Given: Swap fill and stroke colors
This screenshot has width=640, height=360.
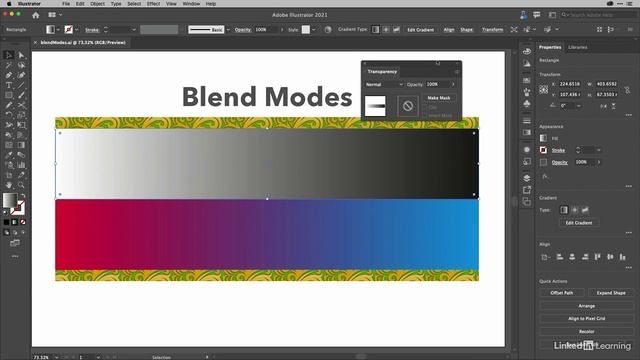Looking at the screenshot, I should tap(23, 196).
